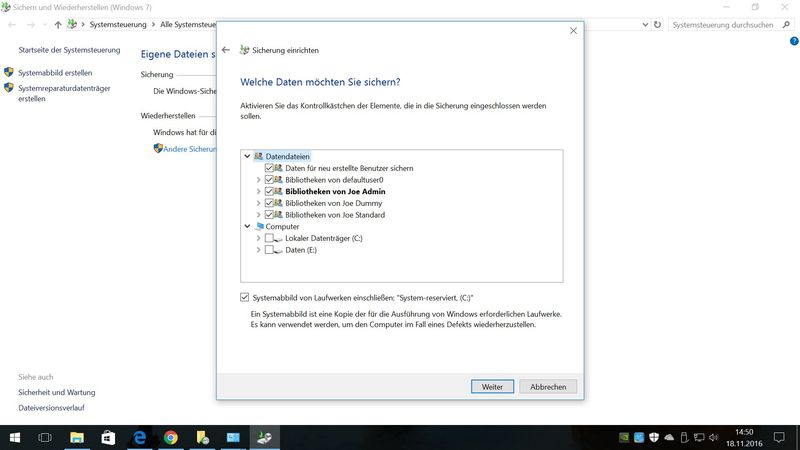Uncheck Bibliotheken von Joe Dummy
This screenshot has height=450, width=800.
[x=269, y=203]
